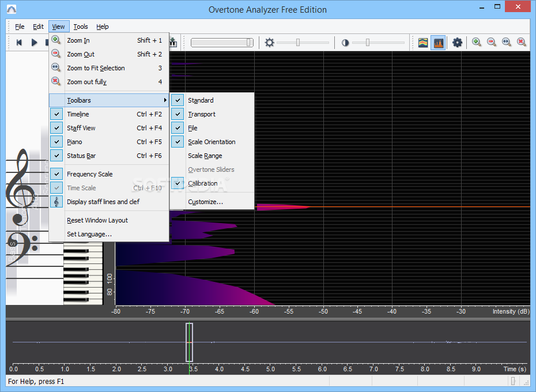Image resolution: width=536 pixels, height=392 pixels.
Task: Toggle the Transport toolbar checkbox
Action: 178,114
